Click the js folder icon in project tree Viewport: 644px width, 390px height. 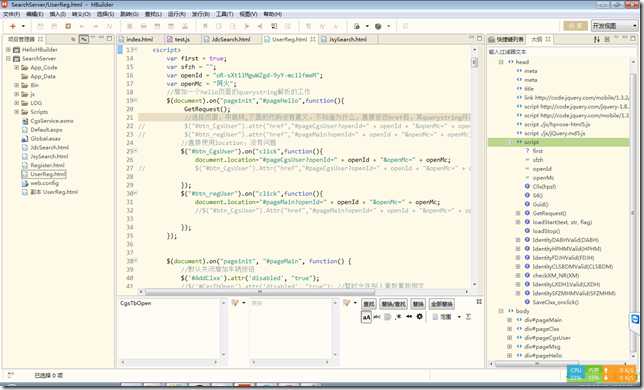tap(25, 94)
